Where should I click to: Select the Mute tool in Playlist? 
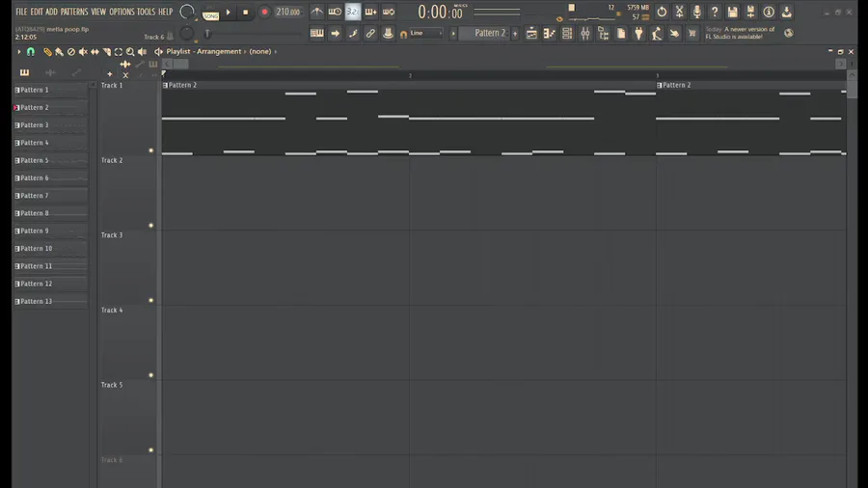click(x=83, y=51)
